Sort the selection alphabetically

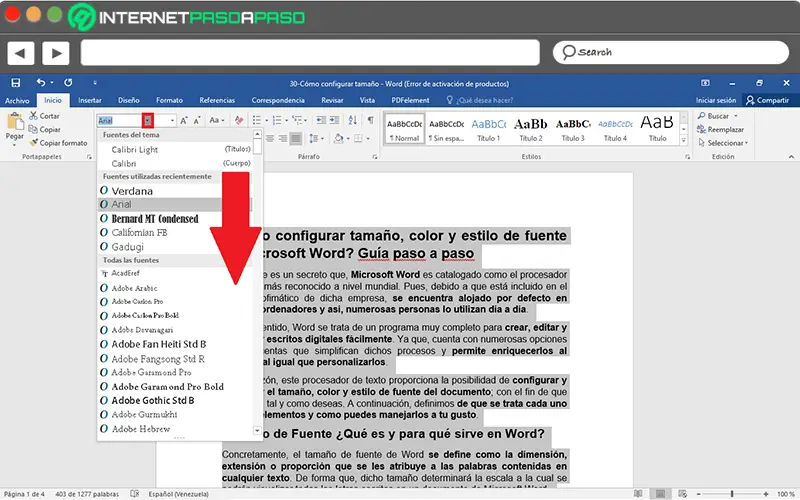pos(353,120)
